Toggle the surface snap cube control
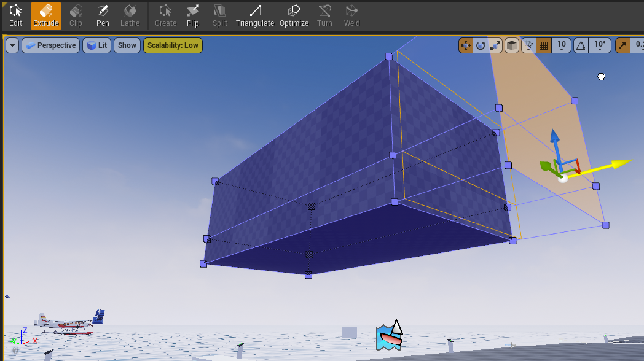Image resolution: width=644 pixels, height=361 pixels. pyautogui.click(x=511, y=45)
